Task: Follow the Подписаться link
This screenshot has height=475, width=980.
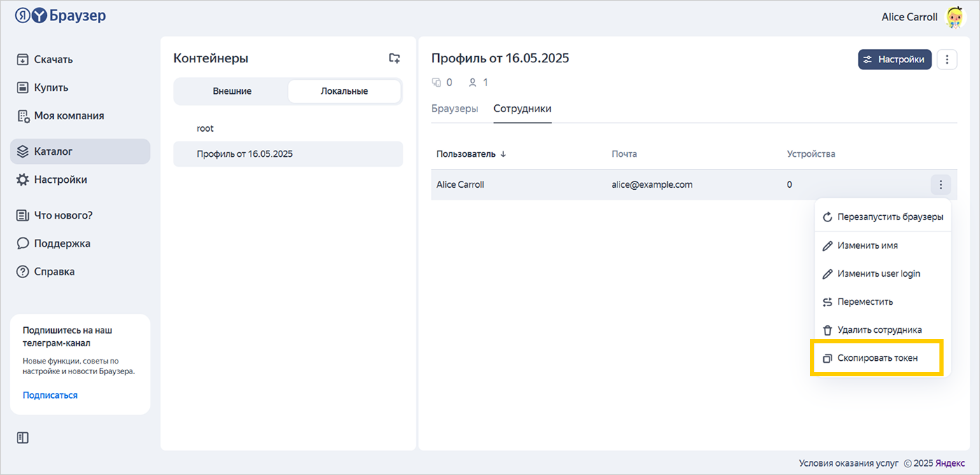Action: pyautogui.click(x=50, y=395)
